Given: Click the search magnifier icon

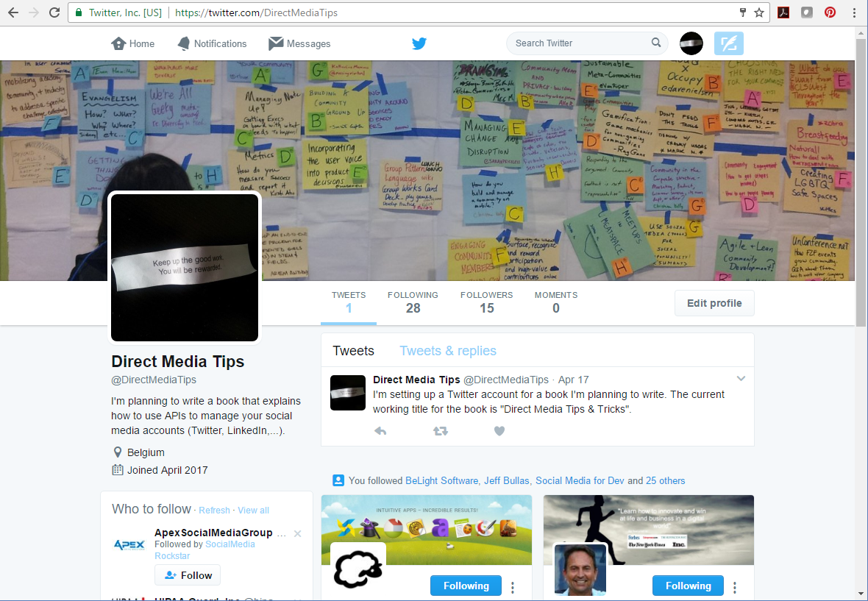Looking at the screenshot, I should [656, 43].
